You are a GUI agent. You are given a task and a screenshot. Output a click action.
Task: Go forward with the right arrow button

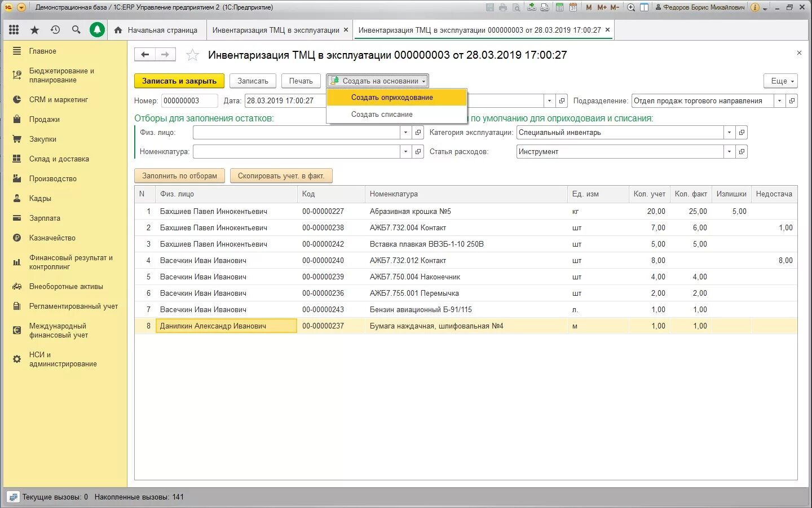(165, 55)
